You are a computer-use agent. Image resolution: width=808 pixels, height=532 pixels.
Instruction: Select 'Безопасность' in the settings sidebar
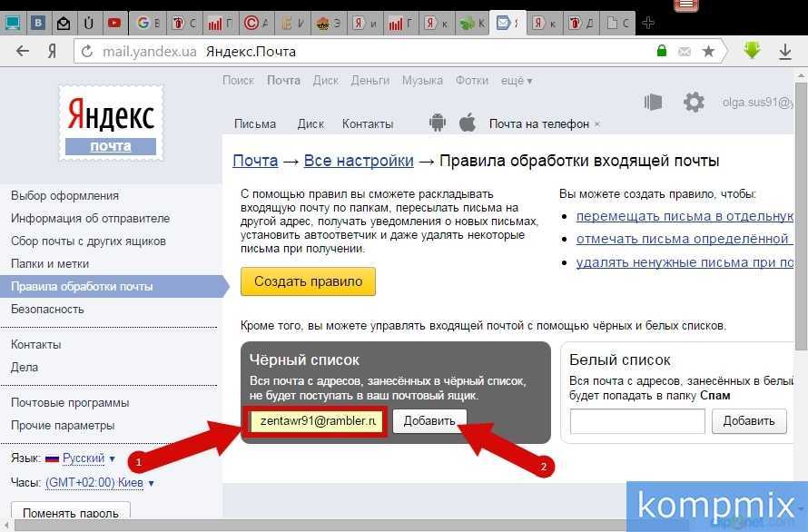pyautogui.click(x=47, y=309)
